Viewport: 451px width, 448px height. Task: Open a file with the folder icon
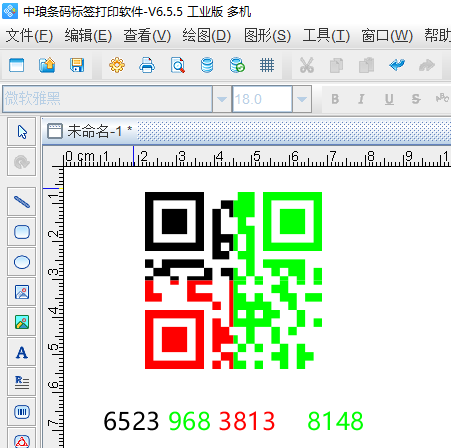click(47, 65)
